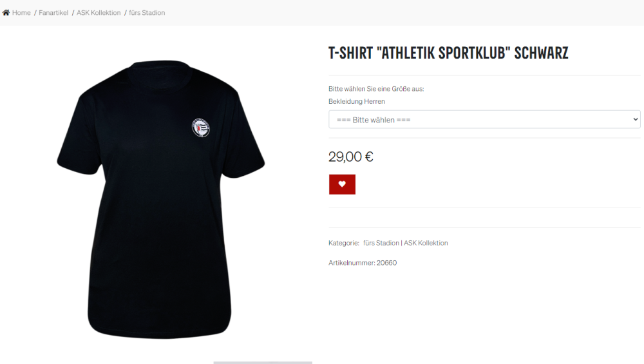The height and width of the screenshot is (364, 644).
Task: Enlarge the black T-shirt product image
Action: coord(160,199)
